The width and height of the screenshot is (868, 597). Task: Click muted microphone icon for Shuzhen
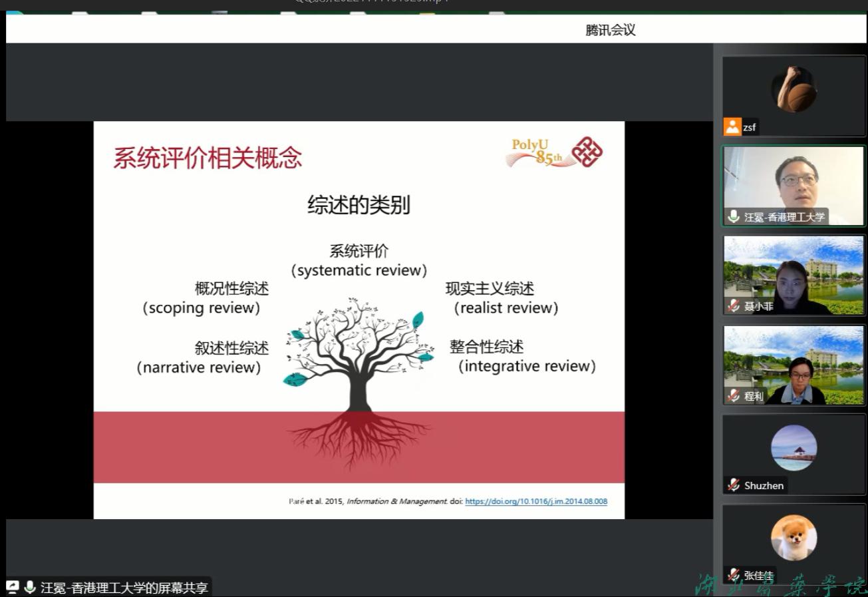pos(734,485)
